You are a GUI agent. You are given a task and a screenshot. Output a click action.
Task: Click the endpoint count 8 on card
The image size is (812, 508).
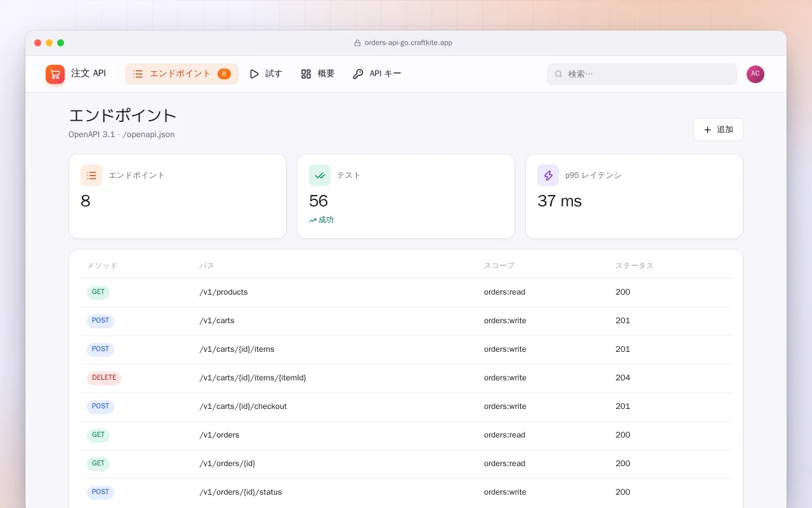pyautogui.click(x=86, y=201)
